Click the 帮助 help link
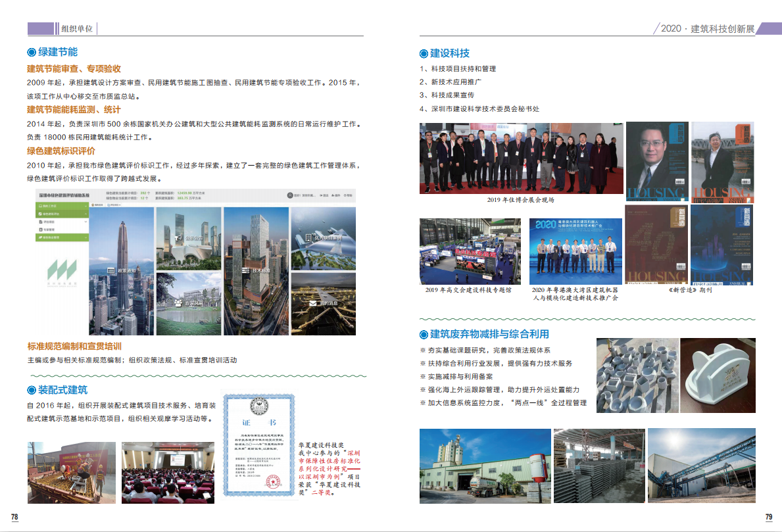The image size is (782, 532). pyautogui.click(x=347, y=195)
